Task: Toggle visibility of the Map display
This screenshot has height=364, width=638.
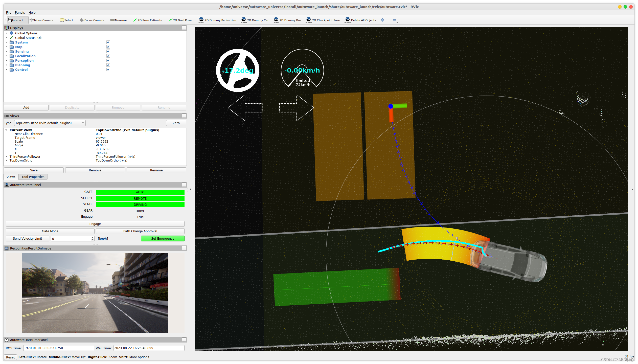Action: (108, 47)
